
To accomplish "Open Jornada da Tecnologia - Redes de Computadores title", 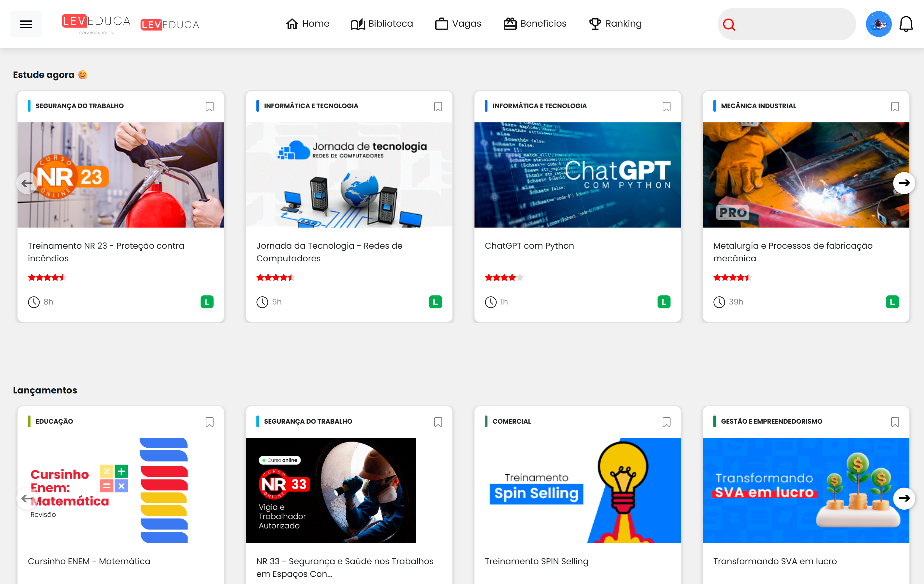I will click(x=329, y=252).
